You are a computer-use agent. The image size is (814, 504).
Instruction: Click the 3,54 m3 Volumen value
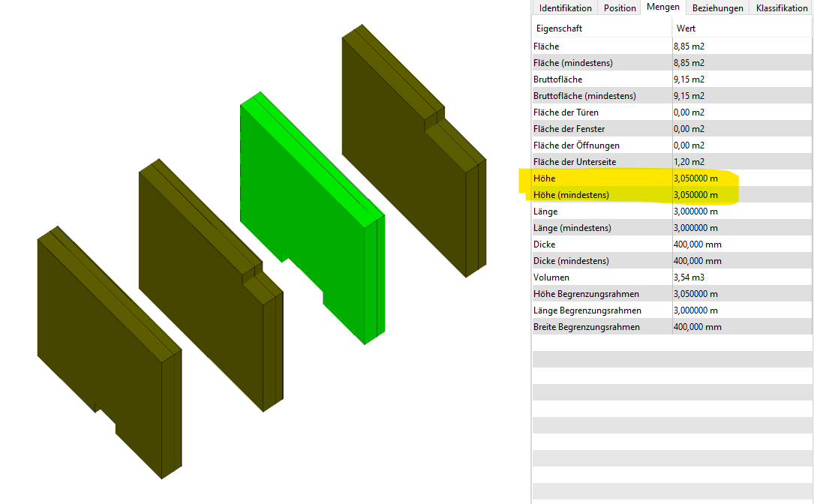tap(689, 277)
